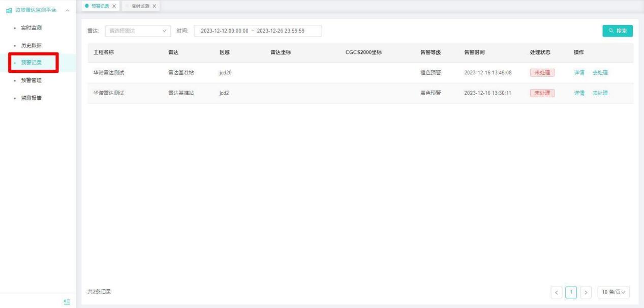View 详情 for the jcd20 alert row
The image size is (644, 308).
click(x=579, y=72)
